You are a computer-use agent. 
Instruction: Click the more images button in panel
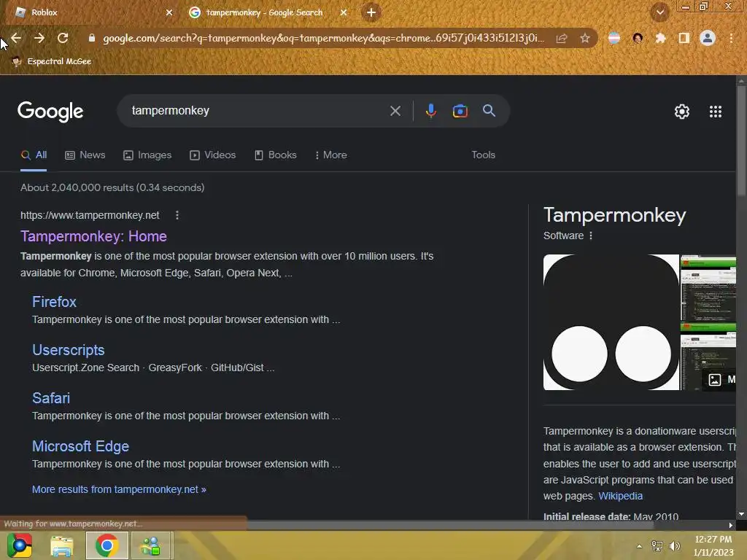tap(719, 379)
